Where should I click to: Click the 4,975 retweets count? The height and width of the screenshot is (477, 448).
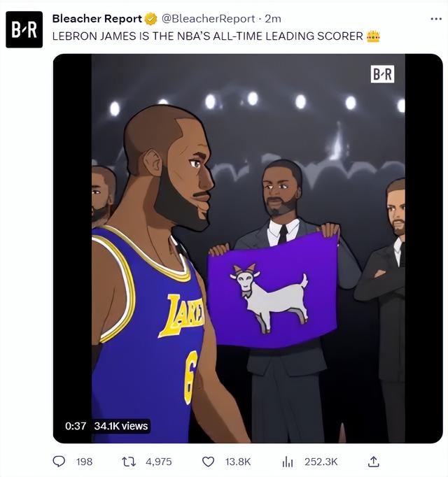tap(157, 462)
